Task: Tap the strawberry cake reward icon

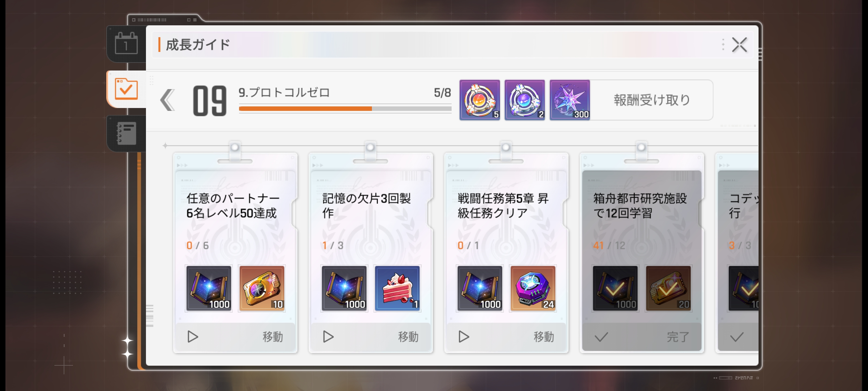Action: [397, 288]
